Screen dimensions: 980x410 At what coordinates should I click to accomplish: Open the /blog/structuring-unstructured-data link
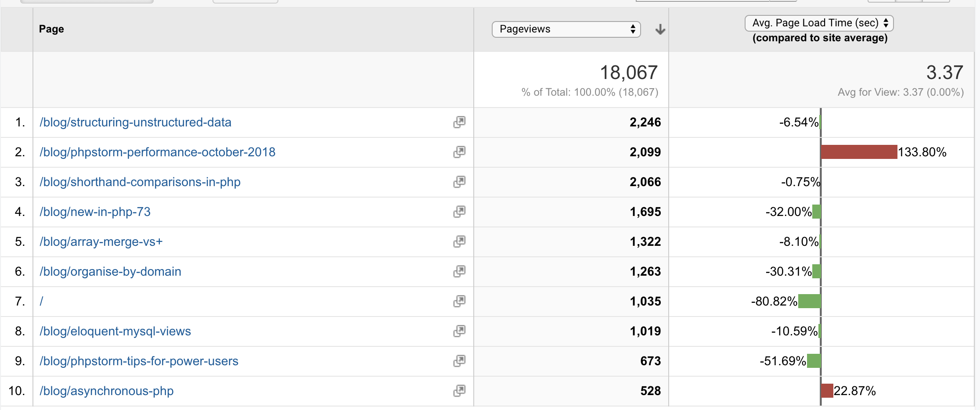(135, 122)
